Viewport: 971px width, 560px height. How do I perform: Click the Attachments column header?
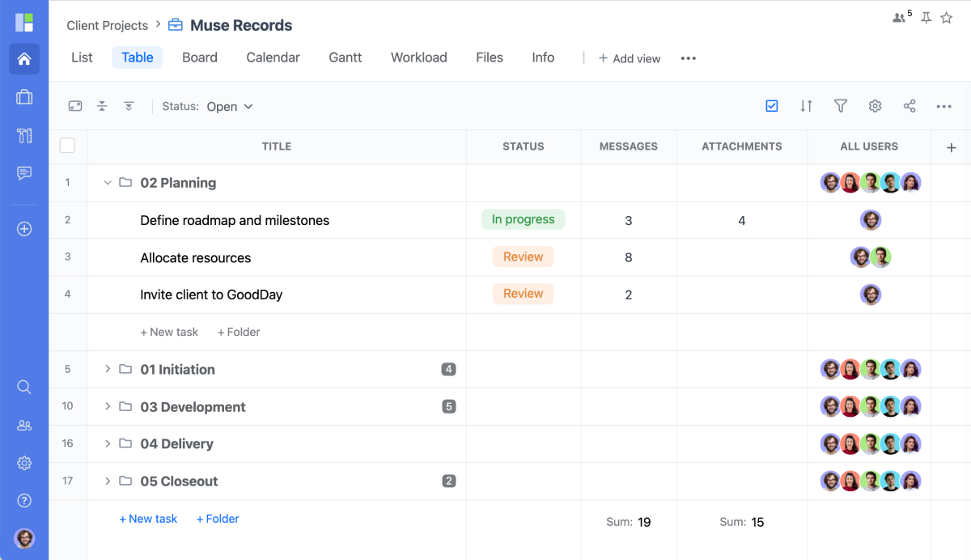[x=742, y=146]
